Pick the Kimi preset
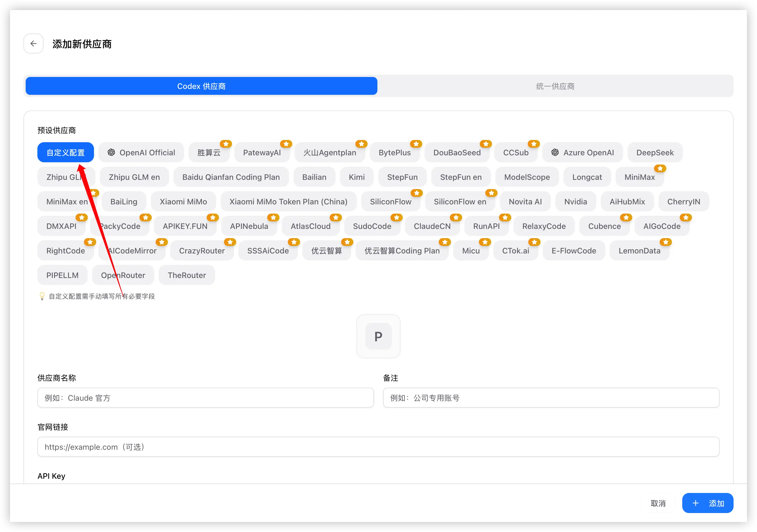 [357, 177]
